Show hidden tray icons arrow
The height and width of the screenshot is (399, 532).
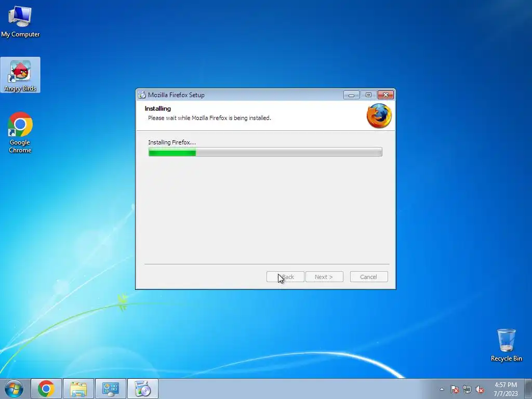coord(442,389)
